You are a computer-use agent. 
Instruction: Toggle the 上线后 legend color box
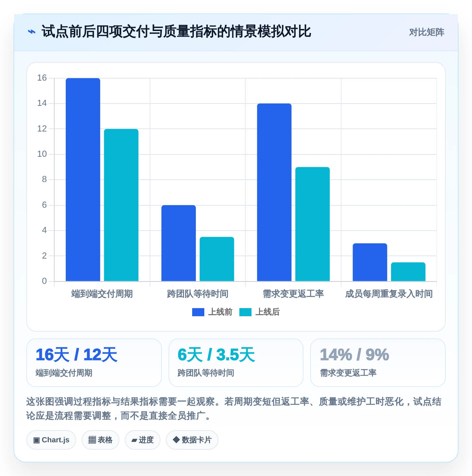point(245,312)
